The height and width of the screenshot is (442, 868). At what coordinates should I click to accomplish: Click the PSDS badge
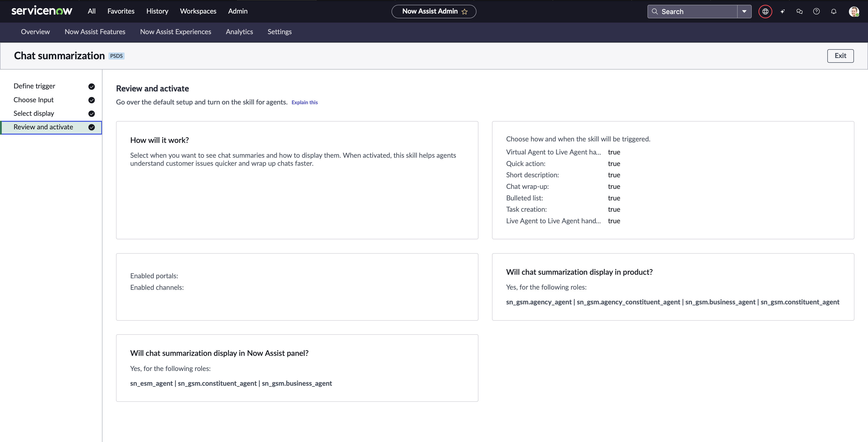(x=117, y=56)
